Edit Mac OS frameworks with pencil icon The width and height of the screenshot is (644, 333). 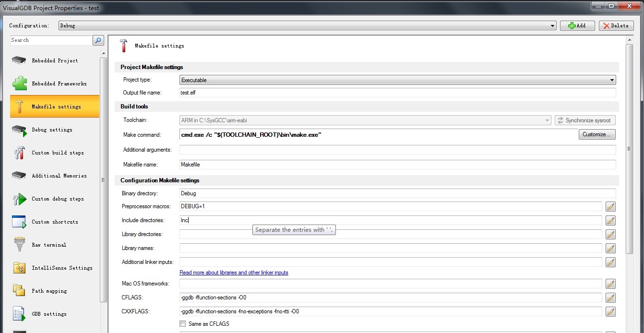(610, 284)
